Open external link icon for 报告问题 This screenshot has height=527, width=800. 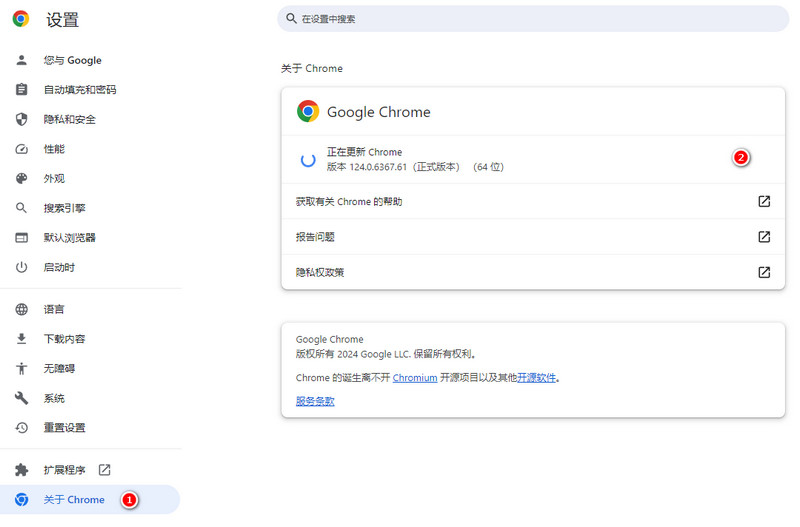click(x=764, y=237)
